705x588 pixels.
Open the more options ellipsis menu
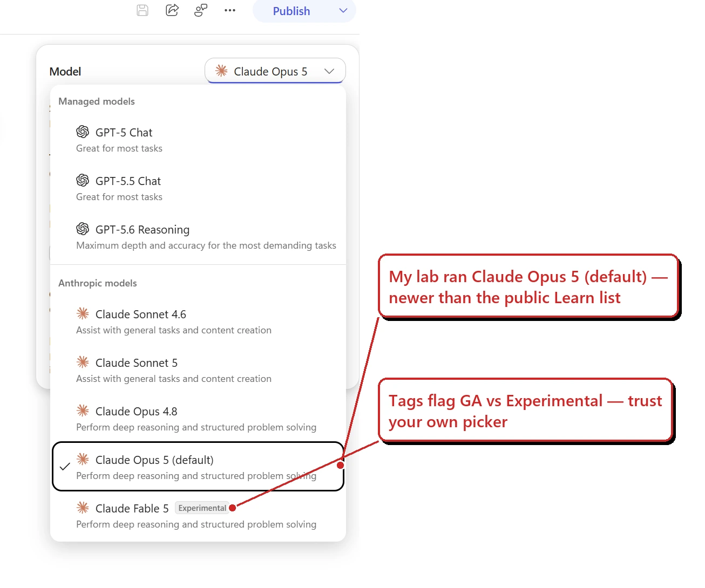pos(230,10)
